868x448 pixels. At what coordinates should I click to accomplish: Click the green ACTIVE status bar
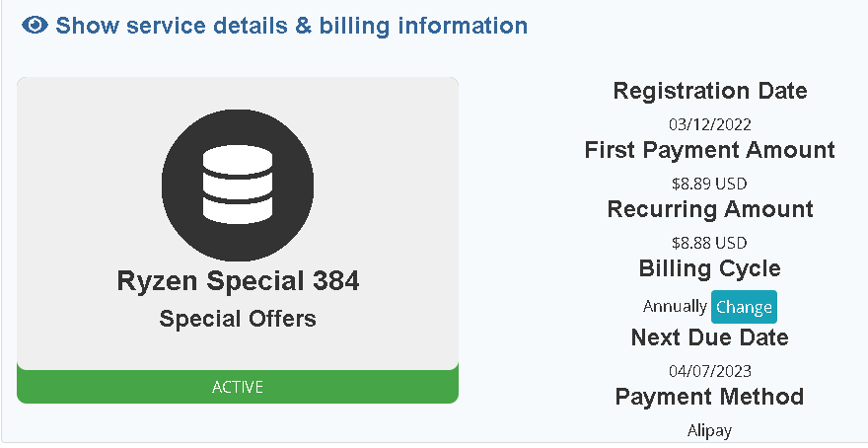pyautogui.click(x=238, y=387)
